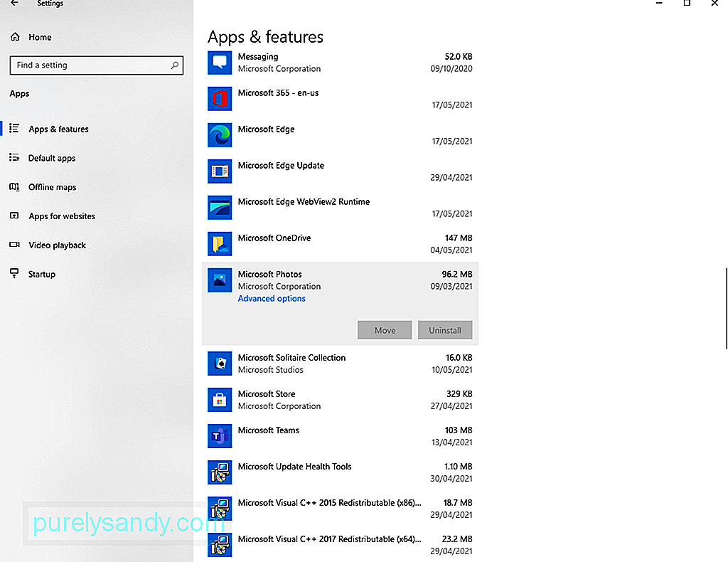The image size is (728, 562).
Task: Open the Default apps page
Action: click(52, 159)
